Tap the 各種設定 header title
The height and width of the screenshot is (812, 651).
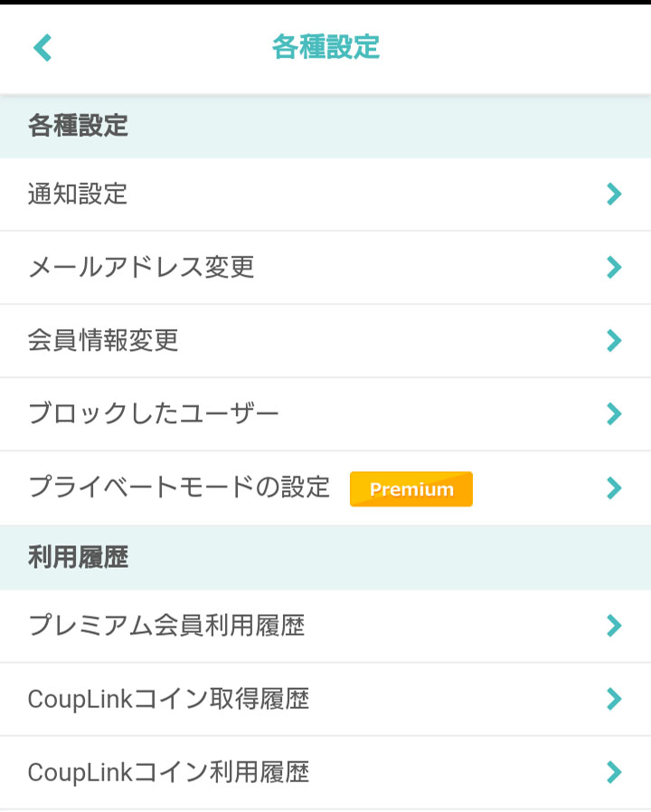click(325, 47)
